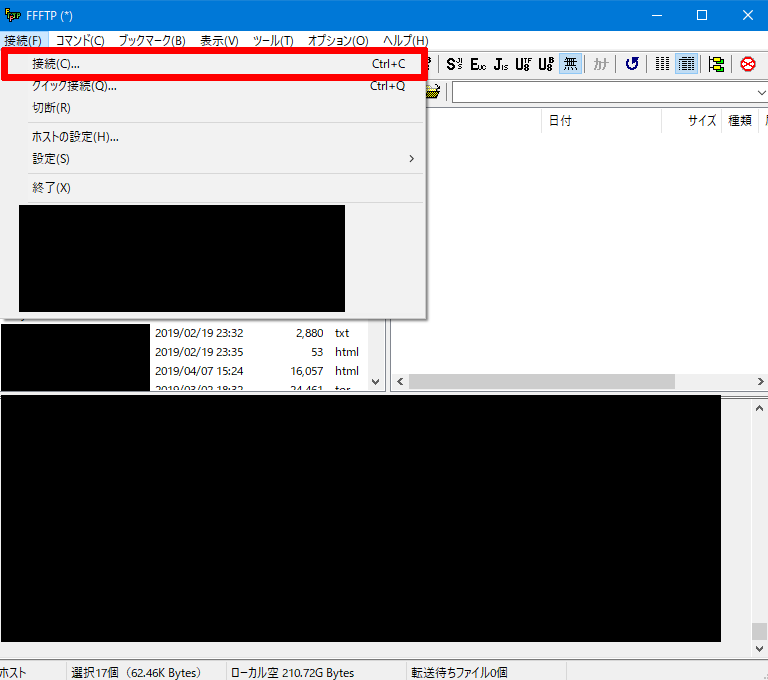Click the remote pane scroll right arrow
Screen dimensions: 768x680
pyautogui.click(x=760, y=382)
